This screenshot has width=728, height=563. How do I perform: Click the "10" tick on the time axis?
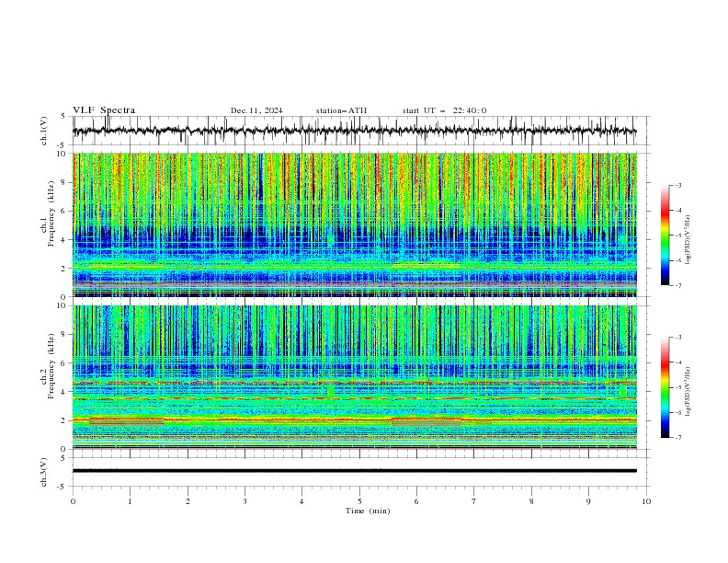[x=646, y=501]
